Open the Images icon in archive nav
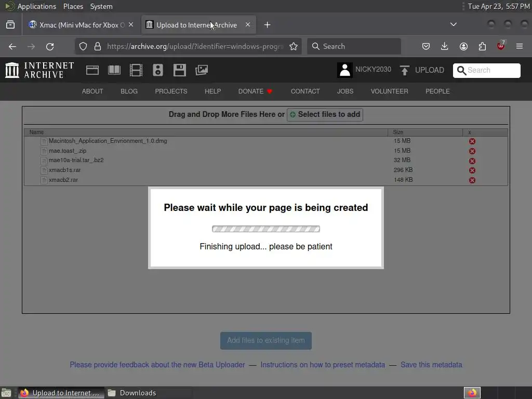The image size is (532, 399). (202, 70)
